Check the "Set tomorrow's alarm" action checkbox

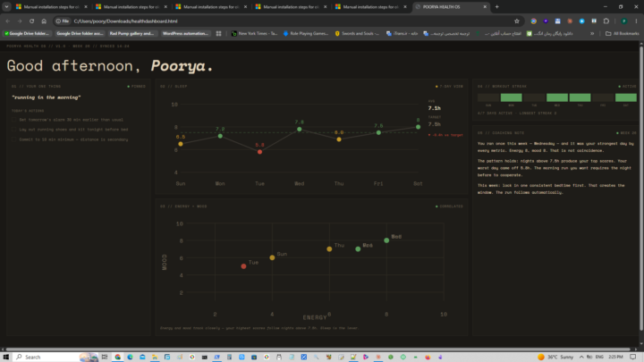[x=14, y=120]
